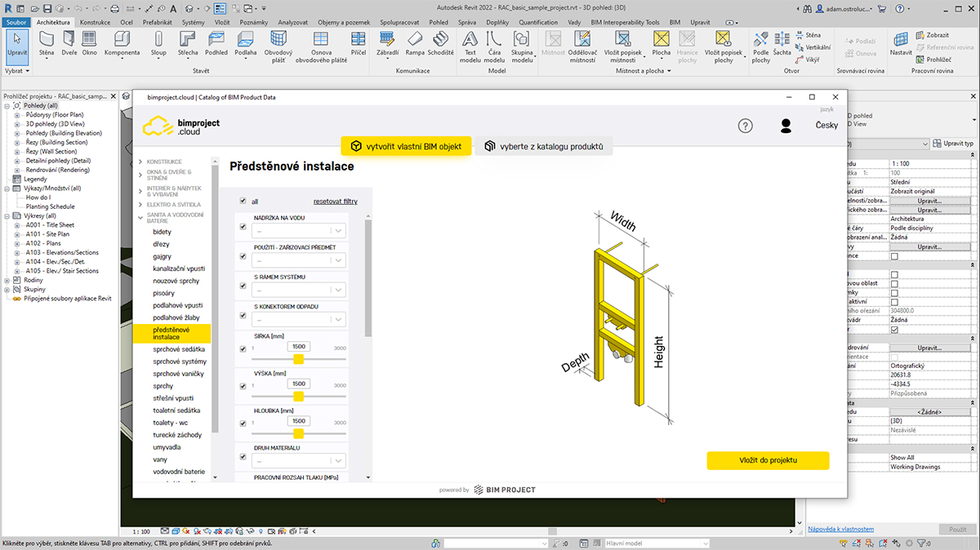Image resolution: width=980 pixels, height=550 pixels.
Task: Open the Konstrukce ribbon tab
Action: coord(96,22)
